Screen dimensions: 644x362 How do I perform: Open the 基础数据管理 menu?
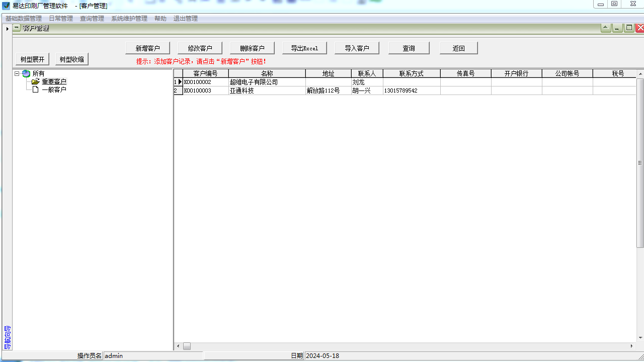pyautogui.click(x=24, y=19)
